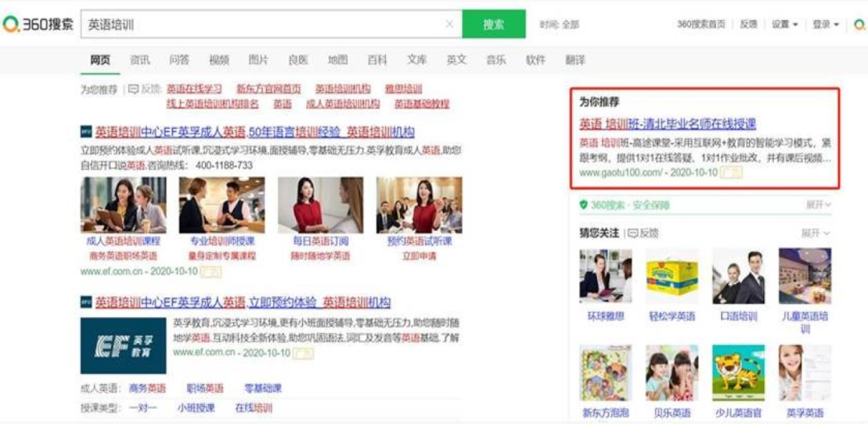Click the 反馈 link in top bar
The image size is (868, 424).
(x=748, y=24)
